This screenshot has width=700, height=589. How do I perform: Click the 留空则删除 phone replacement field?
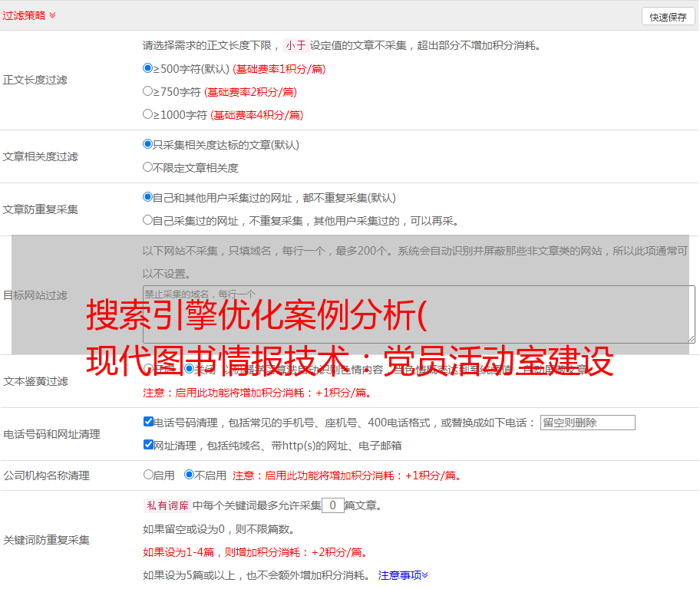[x=587, y=423]
